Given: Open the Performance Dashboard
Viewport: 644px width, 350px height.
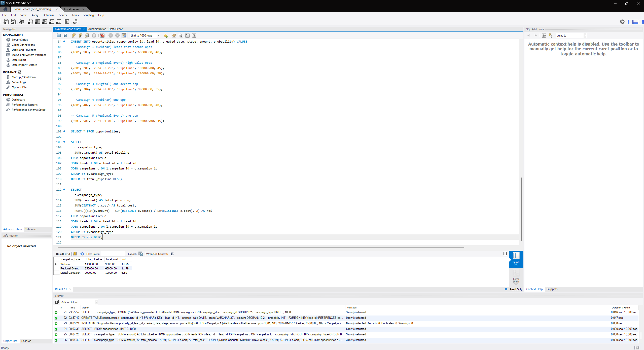Looking at the screenshot, I should coord(18,99).
